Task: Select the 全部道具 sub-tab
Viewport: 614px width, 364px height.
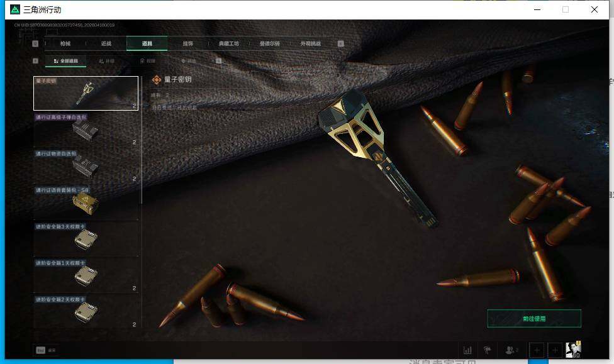Action: click(66, 61)
